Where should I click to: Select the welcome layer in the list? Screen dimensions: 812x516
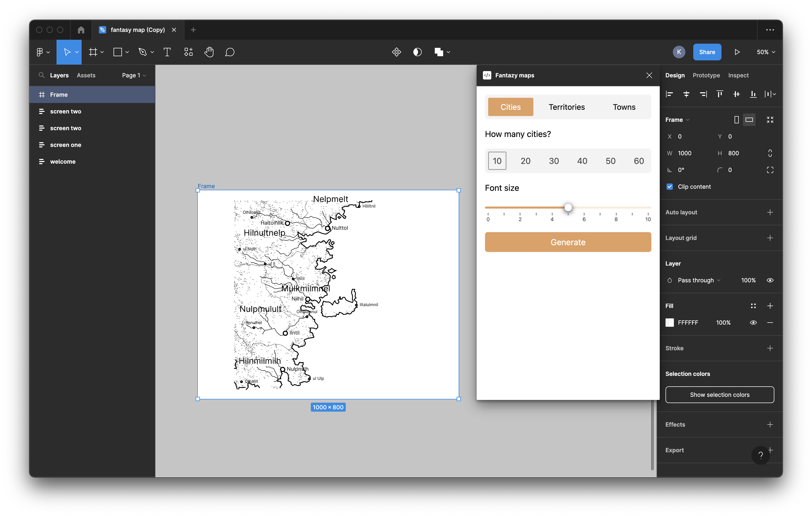point(63,162)
